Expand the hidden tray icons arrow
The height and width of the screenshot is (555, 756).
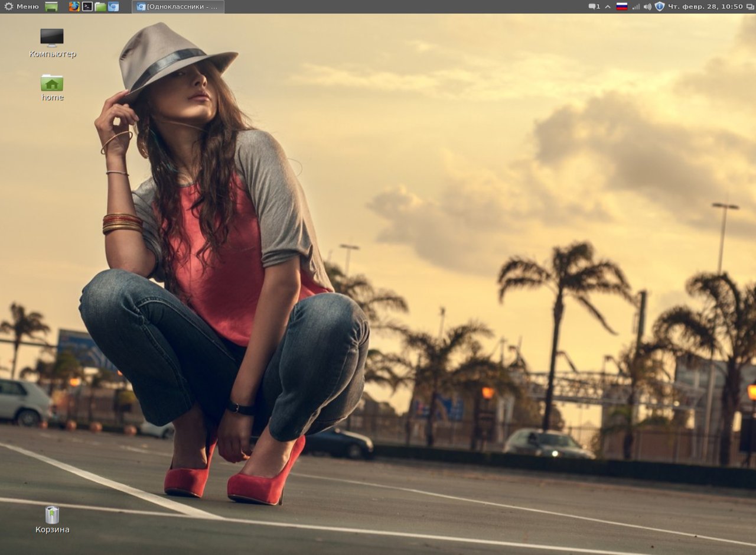tap(608, 7)
